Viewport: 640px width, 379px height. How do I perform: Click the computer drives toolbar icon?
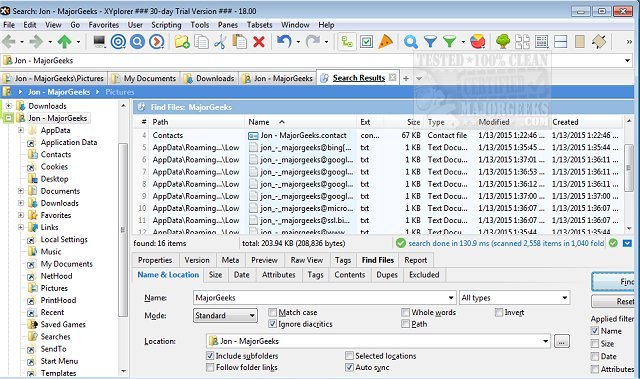coord(99,42)
